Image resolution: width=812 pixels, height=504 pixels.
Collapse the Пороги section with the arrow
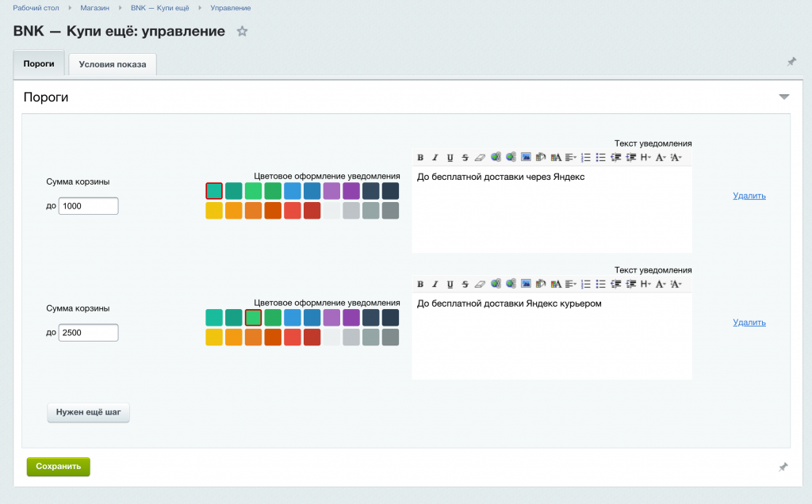click(784, 97)
